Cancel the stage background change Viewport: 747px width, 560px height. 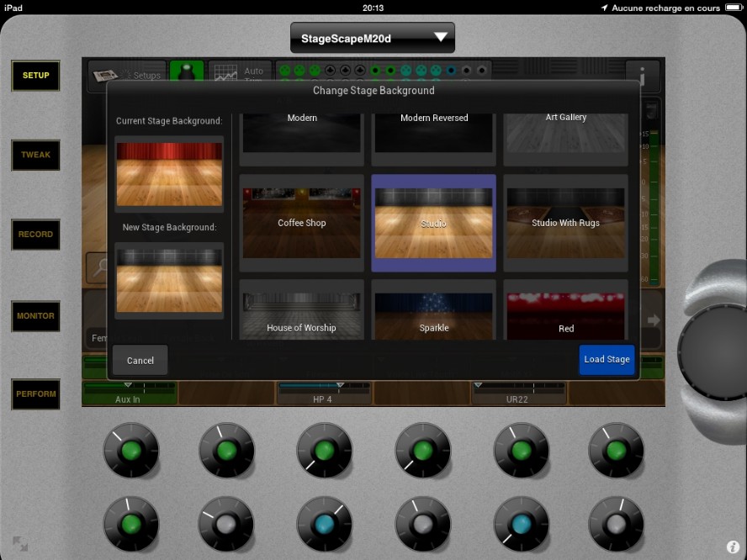[x=140, y=360]
